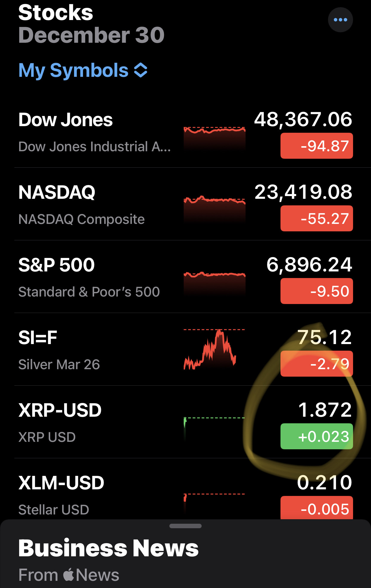Toggle the Dow Jones -94.87 change badge
The width and height of the screenshot is (371, 588).
tap(317, 146)
